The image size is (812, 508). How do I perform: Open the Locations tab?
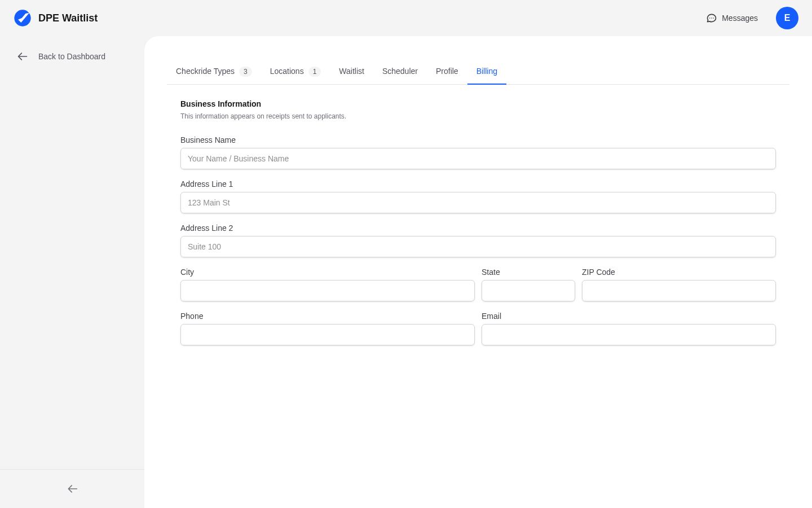click(286, 71)
